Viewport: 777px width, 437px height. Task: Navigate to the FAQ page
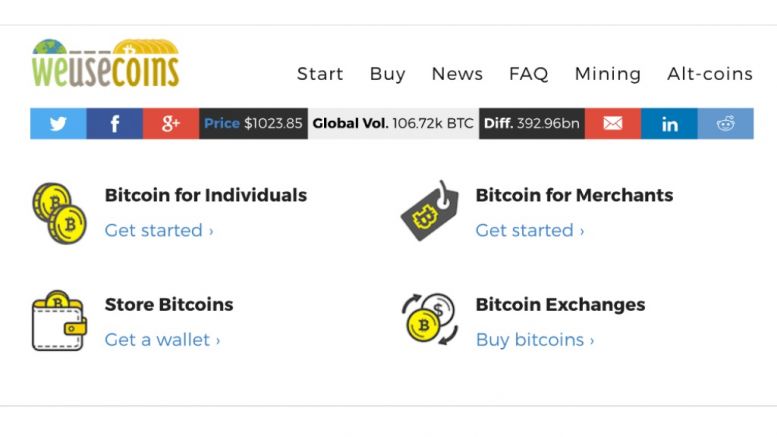pyautogui.click(x=528, y=74)
